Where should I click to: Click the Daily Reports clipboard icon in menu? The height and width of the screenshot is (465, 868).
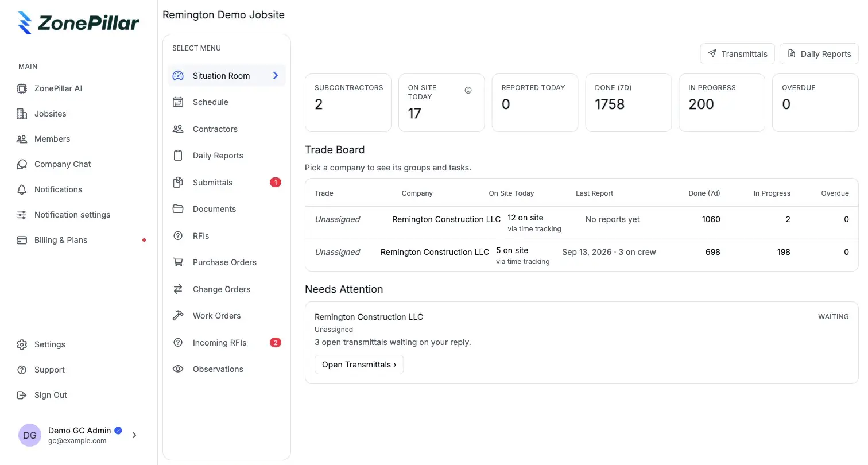(178, 156)
